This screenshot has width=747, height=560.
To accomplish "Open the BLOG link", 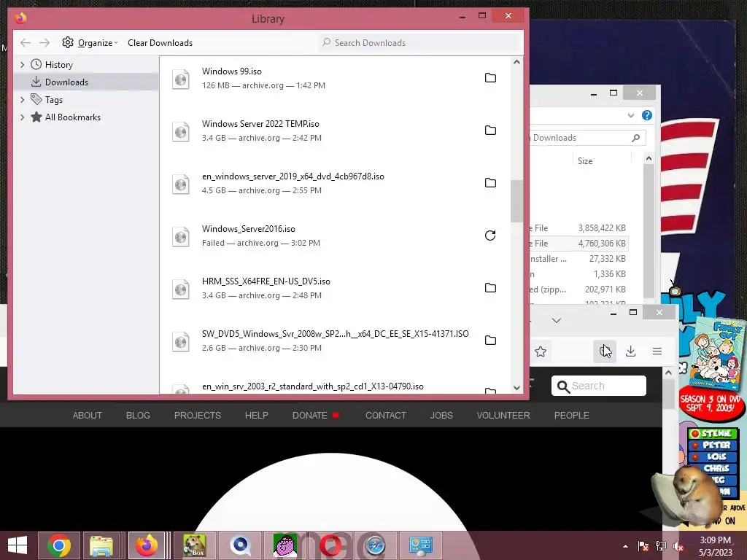I will (138, 415).
